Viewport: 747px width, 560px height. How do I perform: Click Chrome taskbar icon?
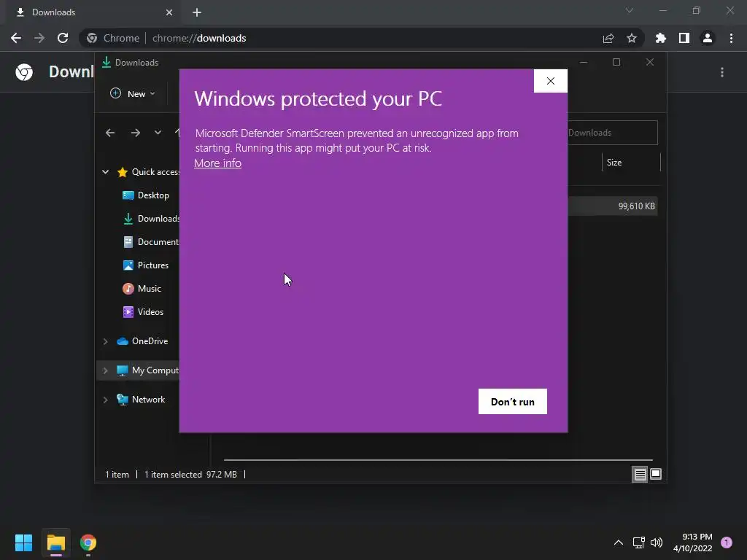click(x=88, y=542)
